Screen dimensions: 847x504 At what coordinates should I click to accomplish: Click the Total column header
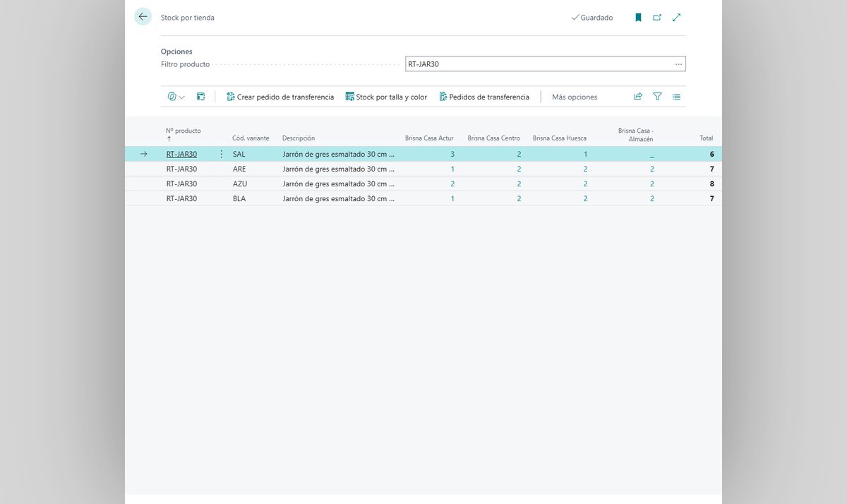pos(706,138)
